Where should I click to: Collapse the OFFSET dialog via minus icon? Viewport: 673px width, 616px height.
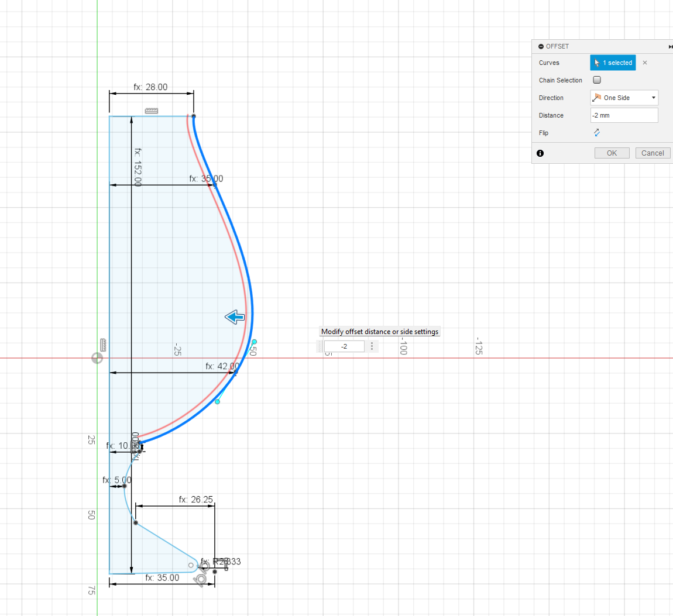(541, 46)
